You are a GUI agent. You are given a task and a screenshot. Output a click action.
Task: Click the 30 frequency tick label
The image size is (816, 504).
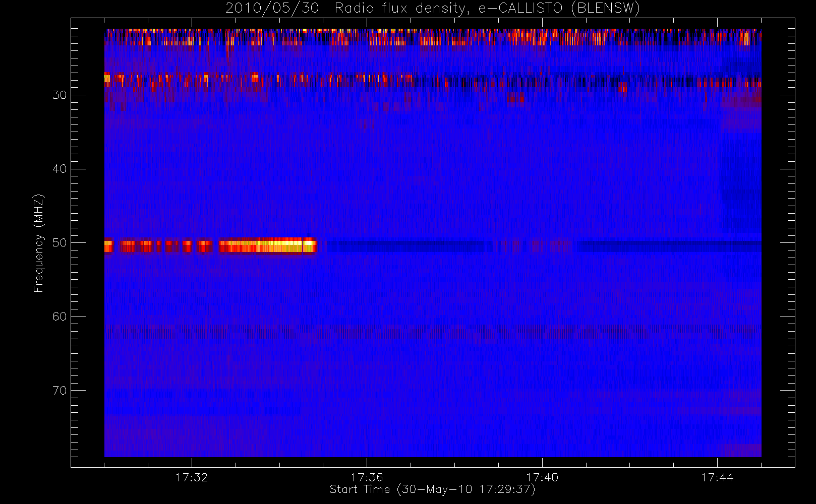(60, 95)
